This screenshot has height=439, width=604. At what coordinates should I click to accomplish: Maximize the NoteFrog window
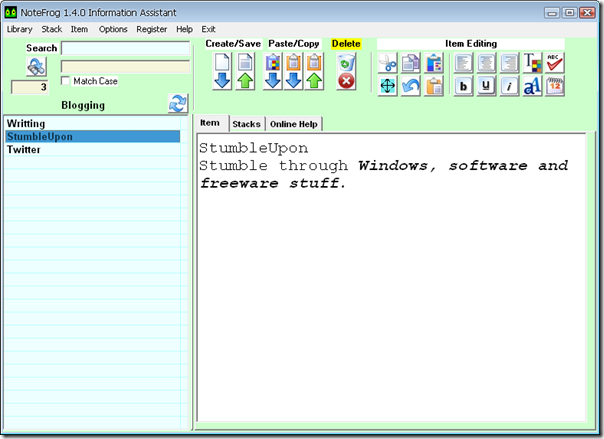[x=569, y=13]
